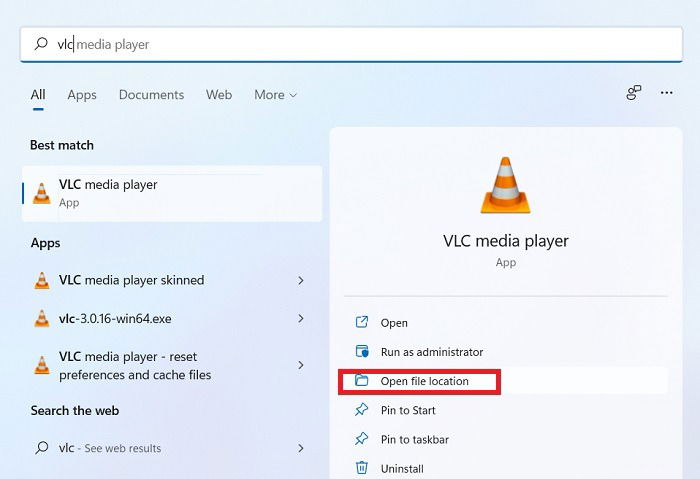Click the Run as administrator shield icon

362,351
